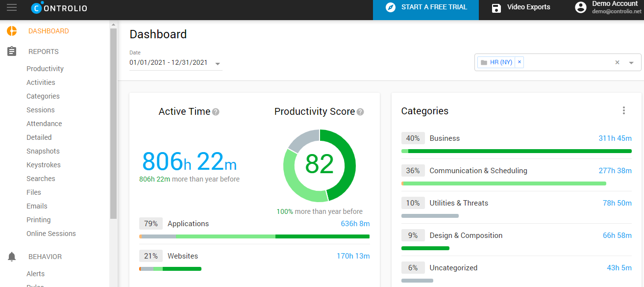Click the folder icon in the HR (NY) chip

(484, 62)
